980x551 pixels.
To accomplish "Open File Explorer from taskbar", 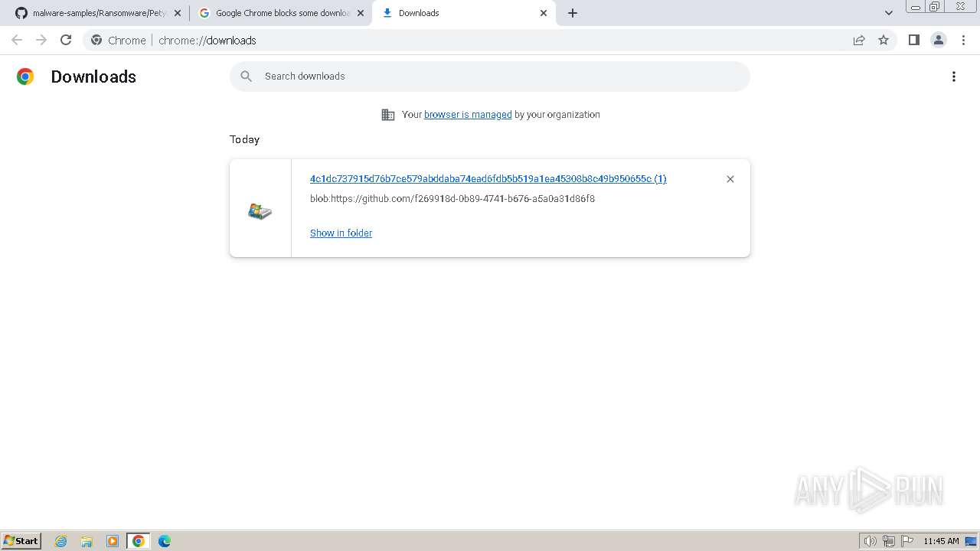I will [x=87, y=541].
